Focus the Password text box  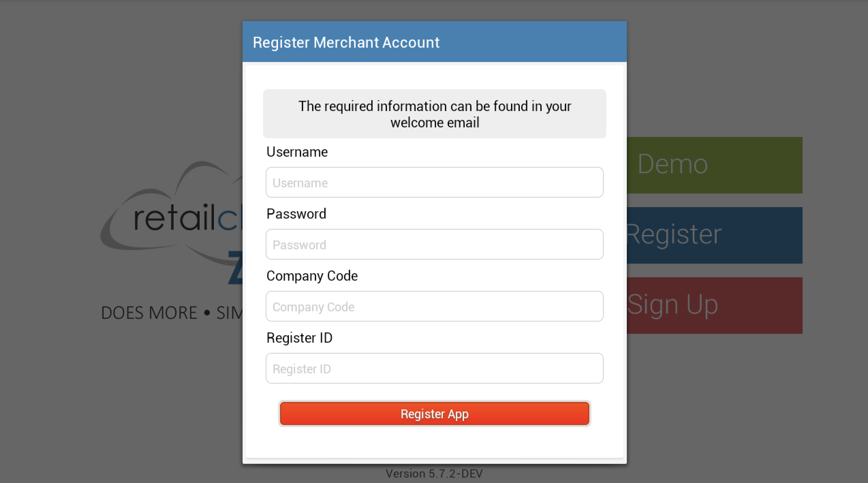pyautogui.click(x=434, y=244)
